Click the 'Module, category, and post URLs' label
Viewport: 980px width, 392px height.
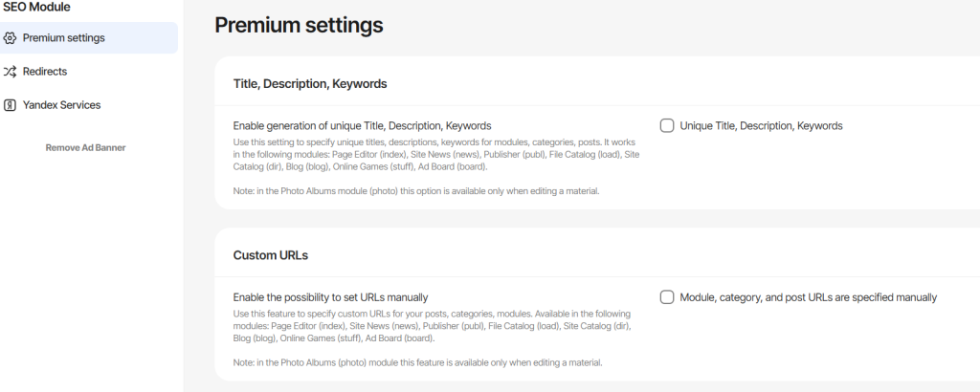tap(808, 297)
